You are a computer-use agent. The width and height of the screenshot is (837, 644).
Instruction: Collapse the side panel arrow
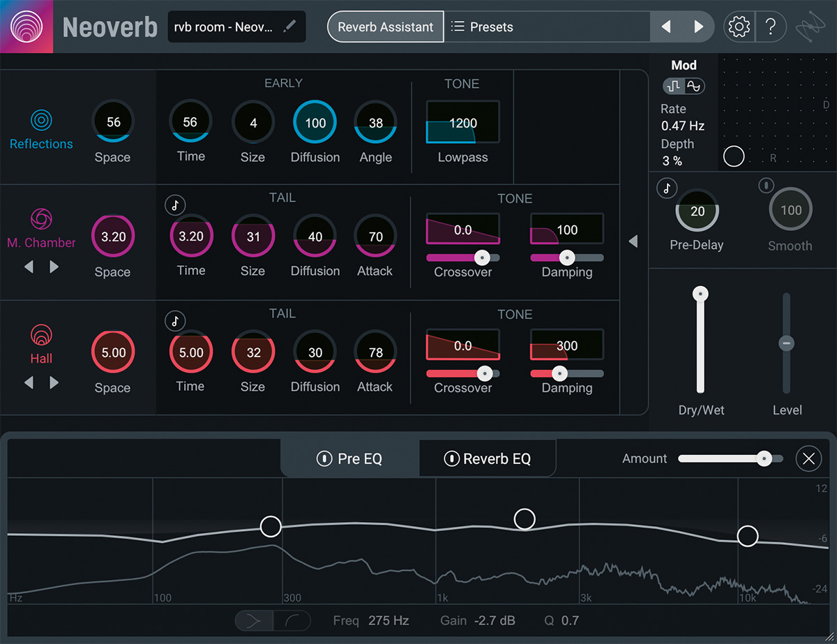(633, 241)
